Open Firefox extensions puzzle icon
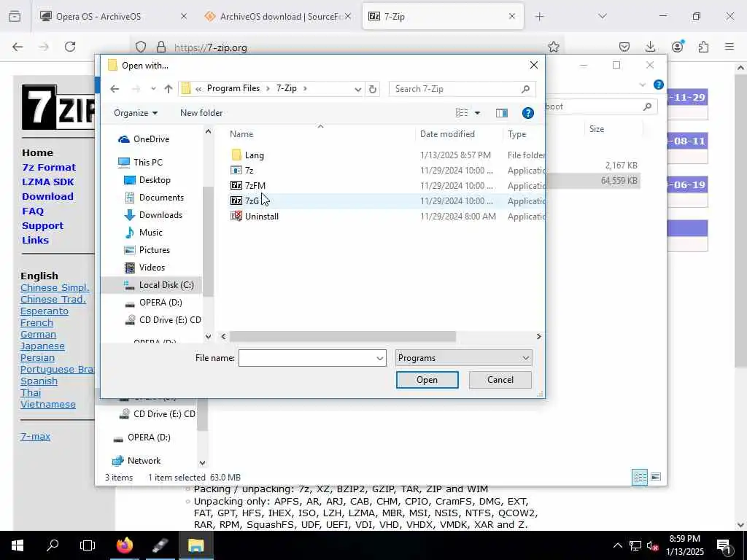The image size is (747, 560). point(703,47)
